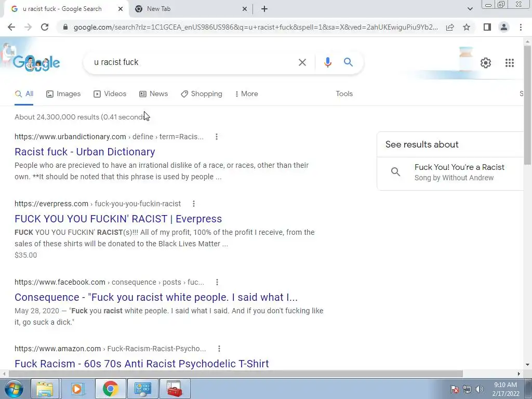Screen dimensions: 532x399
Task: Open options for the Urban Dictionary result
Action: [x=217, y=137]
